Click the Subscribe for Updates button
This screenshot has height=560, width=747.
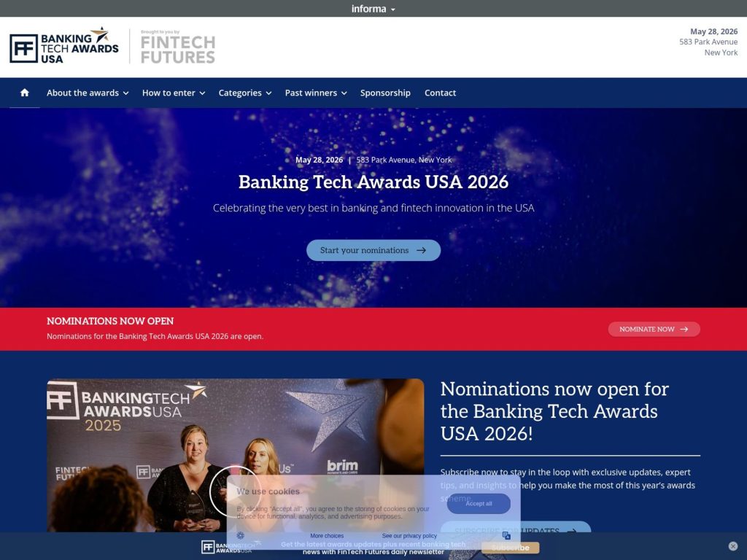tap(519, 531)
